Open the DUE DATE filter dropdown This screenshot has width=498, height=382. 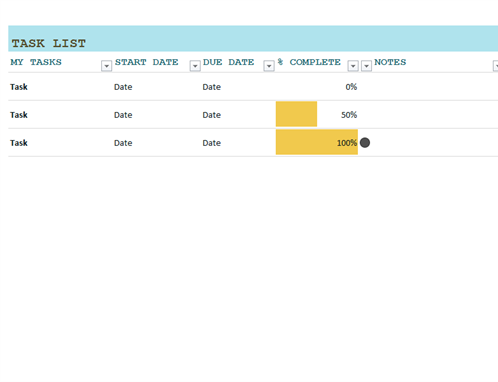269,66
